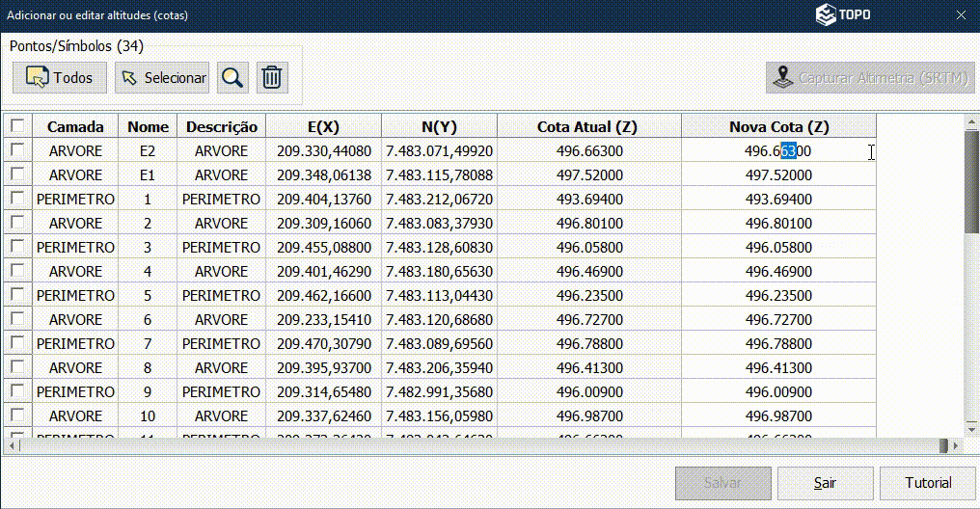Screen dimensions: 980x509
Task: Click the vertical scrollbar down arrow
Action: [x=971, y=429]
